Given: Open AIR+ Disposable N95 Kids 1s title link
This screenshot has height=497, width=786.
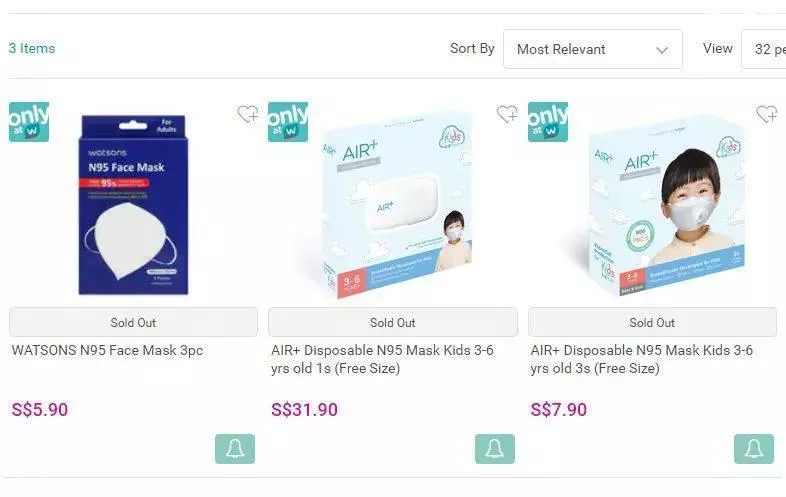Looking at the screenshot, I should 382,359.
